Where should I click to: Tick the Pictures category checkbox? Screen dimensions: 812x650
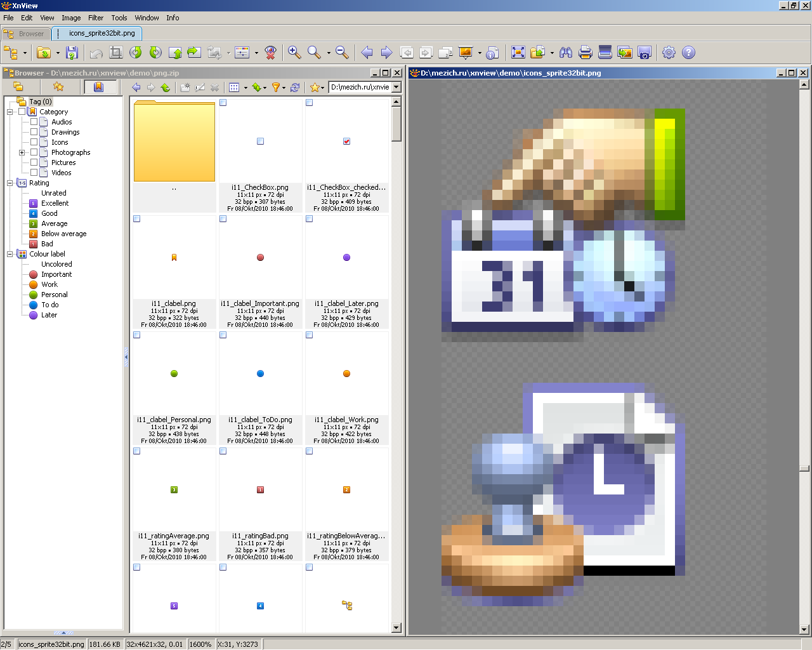(34, 162)
